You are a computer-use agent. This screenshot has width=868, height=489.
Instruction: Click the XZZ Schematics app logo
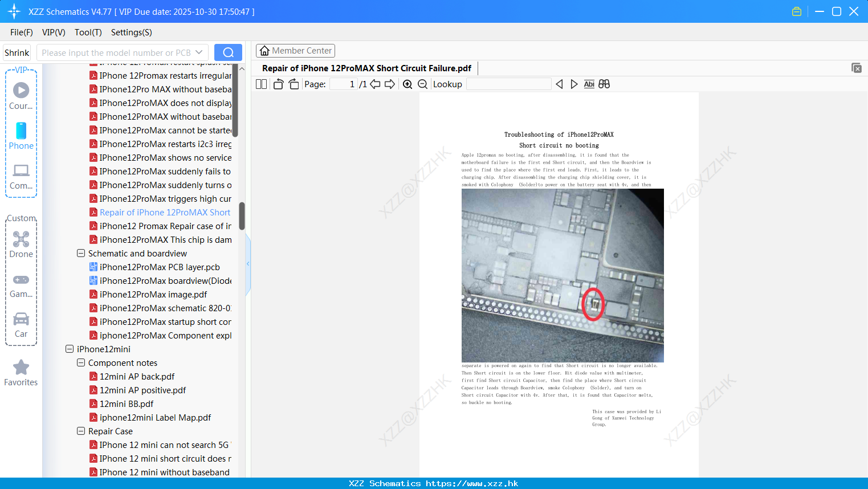pos(14,11)
